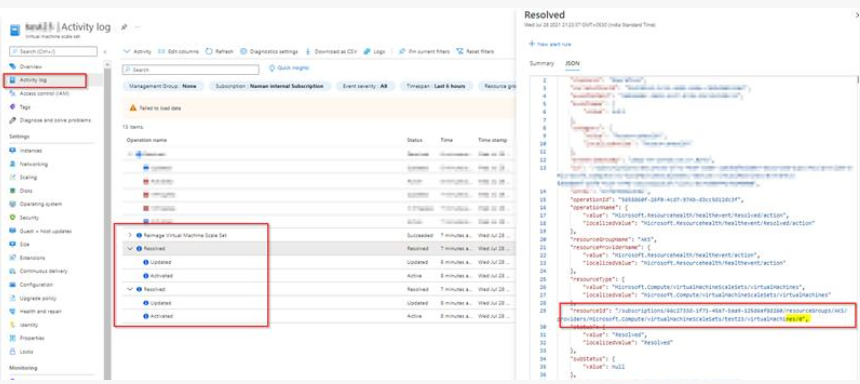This screenshot has width=860, height=384.
Task: Click the Guest + host updates icon
Action: point(13,231)
